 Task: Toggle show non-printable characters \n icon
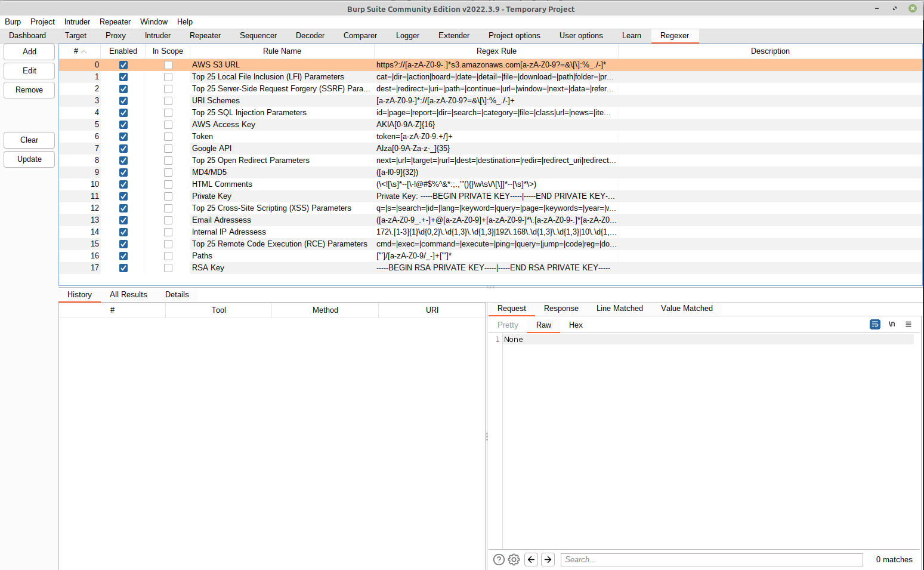tap(892, 324)
